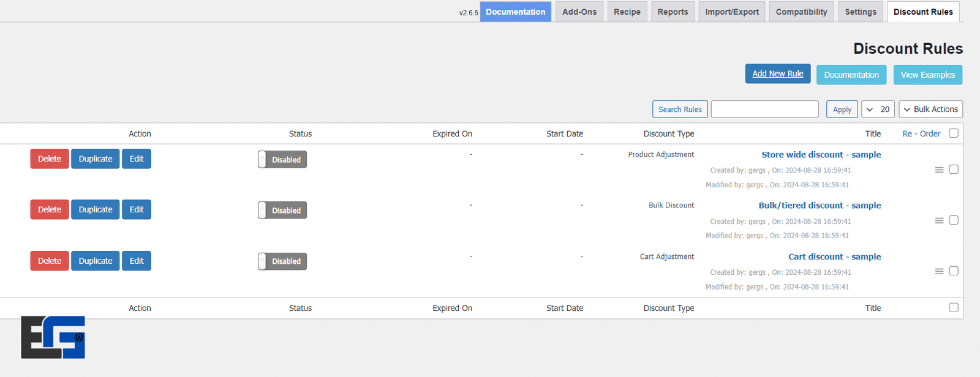The image size is (980, 377).
Task: Toggle status of Bulk/tiered discount rule
Action: coord(282,211)
